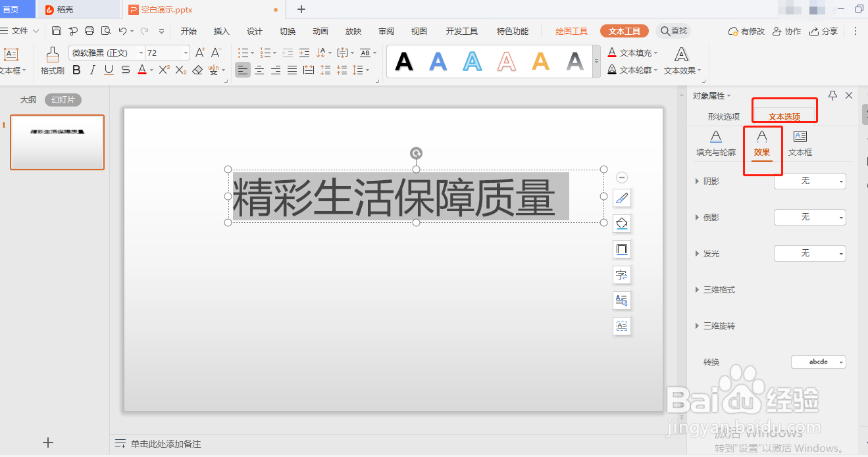Decrease font size with A- icon

pyautogui.click(x=216, y=53)
